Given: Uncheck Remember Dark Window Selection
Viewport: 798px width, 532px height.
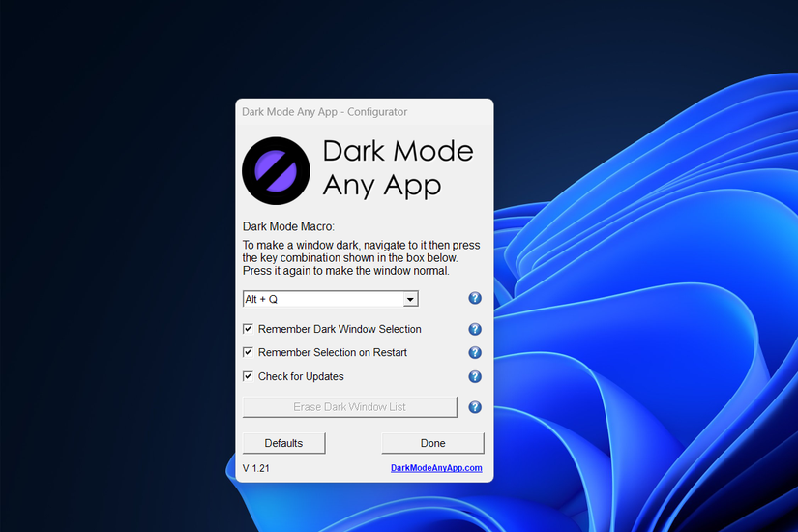Looking at the screenshot, I should click(248, 329).
